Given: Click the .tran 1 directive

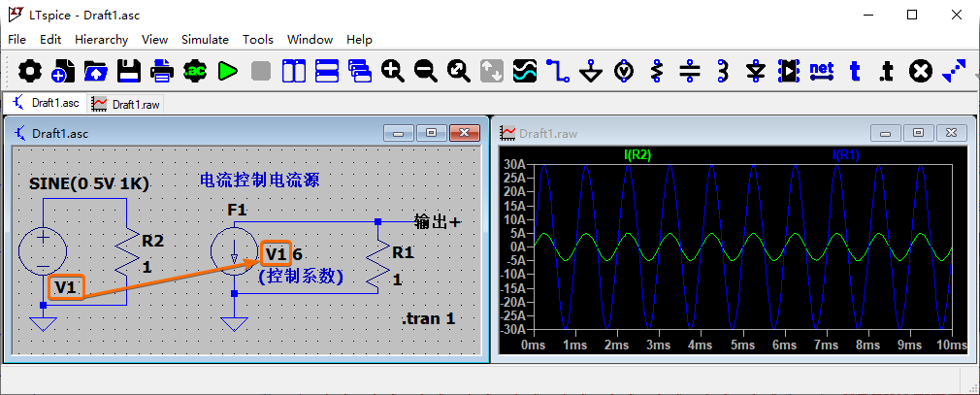Looking at the screenshot, I should point(429,318).
